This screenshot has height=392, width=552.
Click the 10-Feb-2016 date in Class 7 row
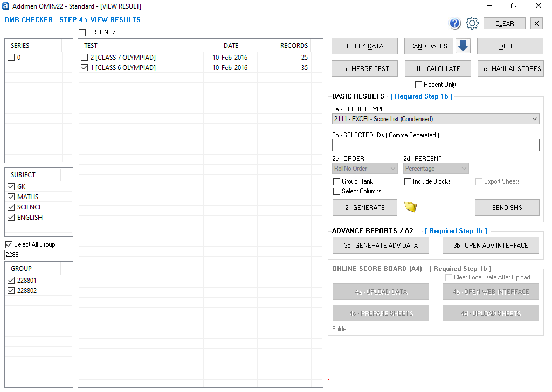tap(230, 57)
